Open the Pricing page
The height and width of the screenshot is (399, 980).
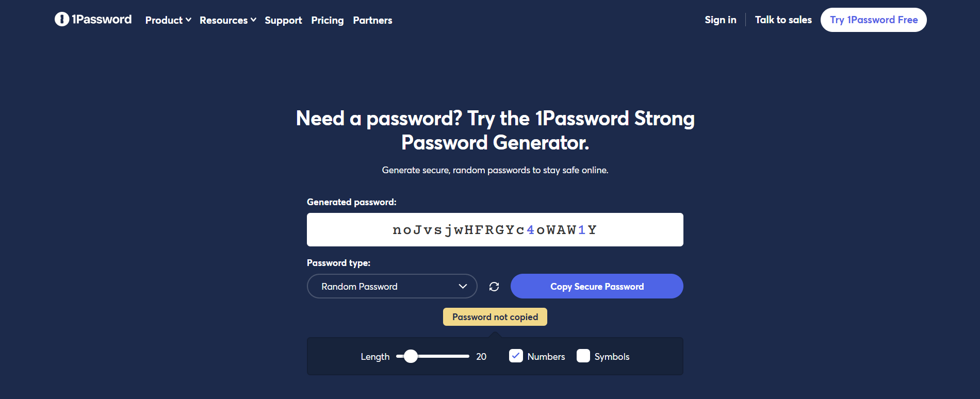point(328,20)
